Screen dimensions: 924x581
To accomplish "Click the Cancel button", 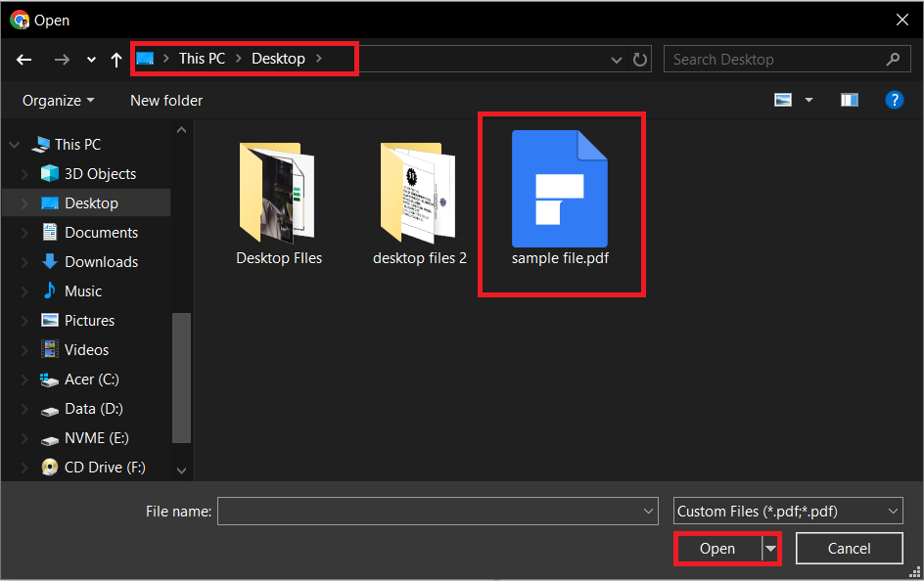I will point(849,548).
